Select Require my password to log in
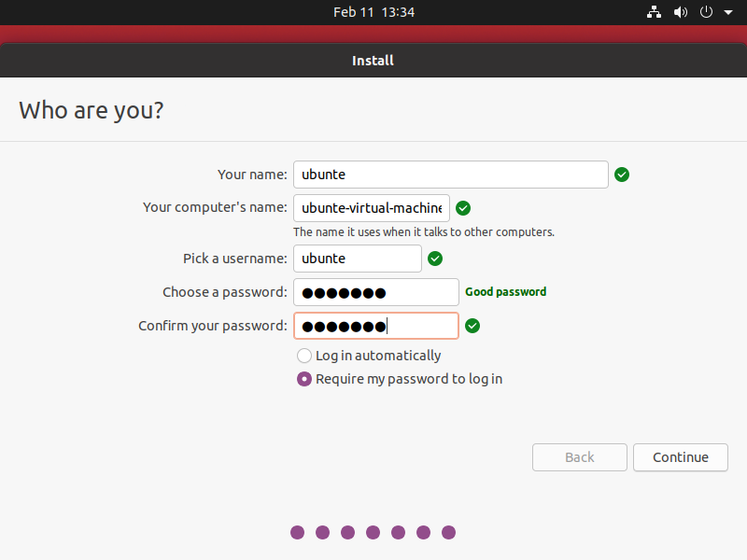The width and height of the screenshot is (747, 560). [x=400, y=379]
